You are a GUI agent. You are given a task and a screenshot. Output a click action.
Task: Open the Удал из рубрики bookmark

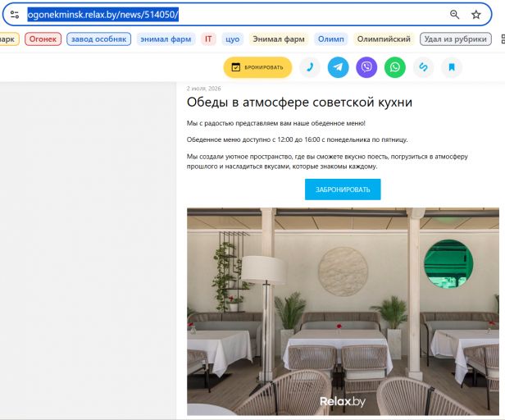pos(456,39)
